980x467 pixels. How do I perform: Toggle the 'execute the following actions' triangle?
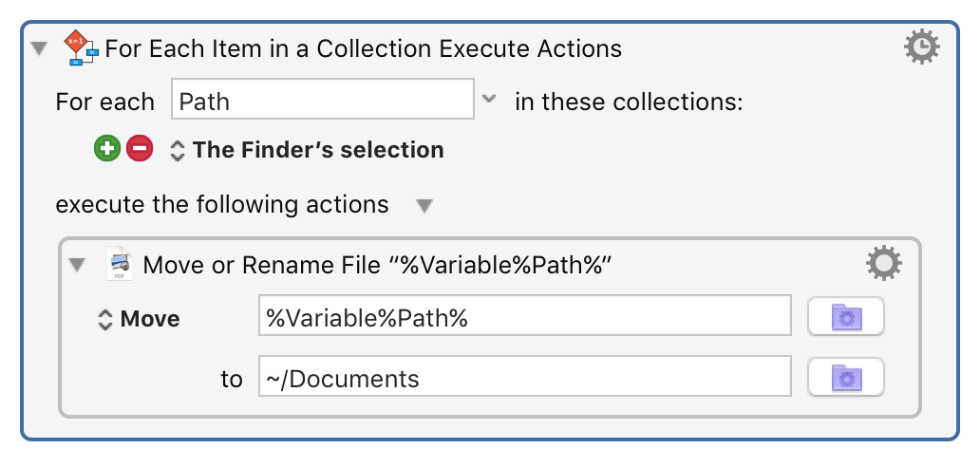(424, 205)
